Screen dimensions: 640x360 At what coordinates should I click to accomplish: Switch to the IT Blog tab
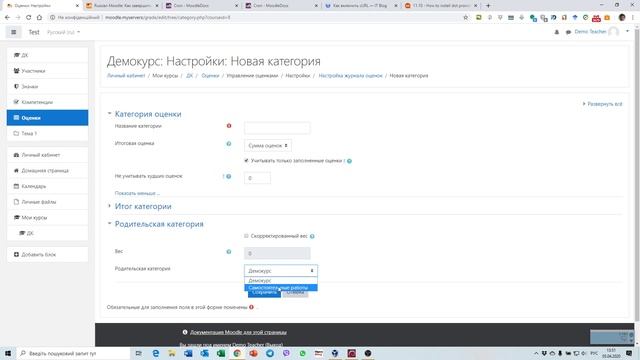(360, 6)
